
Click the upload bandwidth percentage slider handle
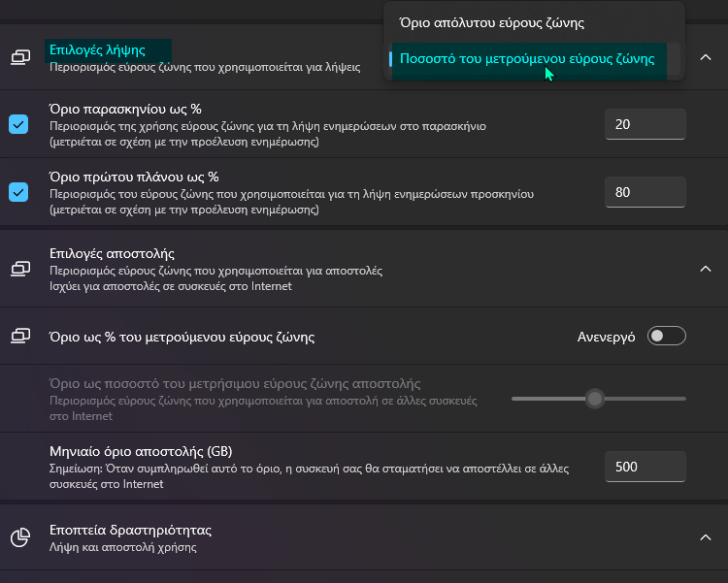point(595,398)
